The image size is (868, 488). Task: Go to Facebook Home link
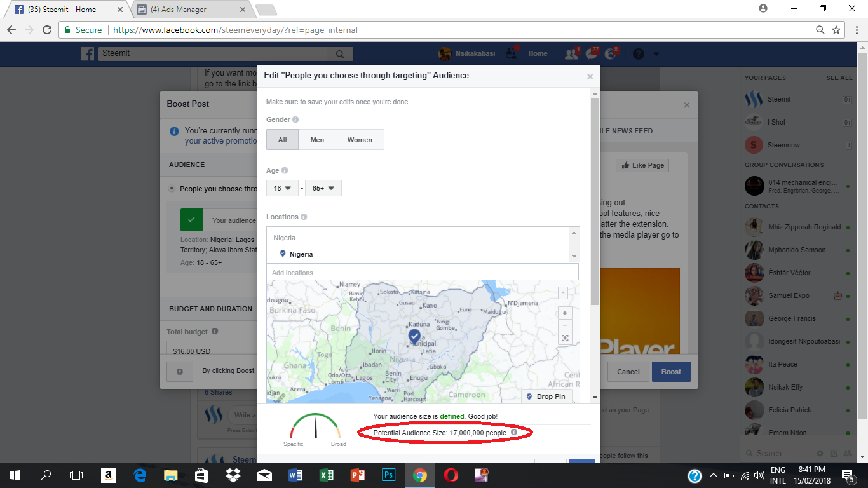[538, 54]
